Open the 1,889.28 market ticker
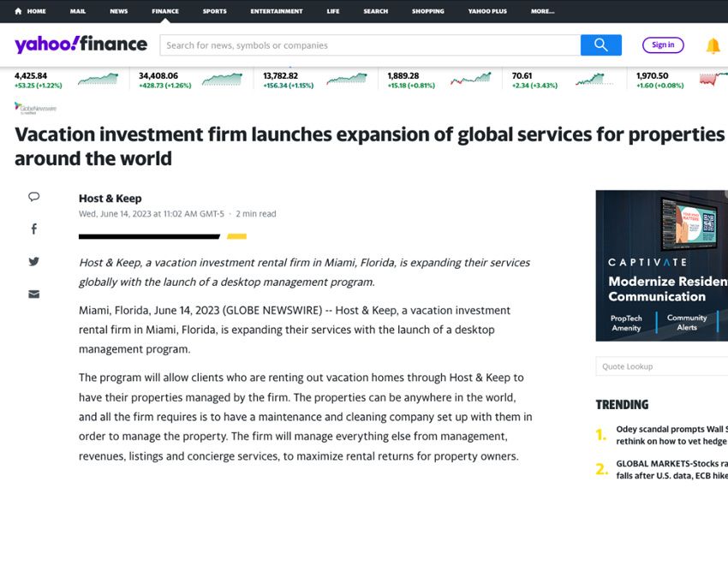The width and height of the screenshot is (728, 565). [x=439, y=80]
